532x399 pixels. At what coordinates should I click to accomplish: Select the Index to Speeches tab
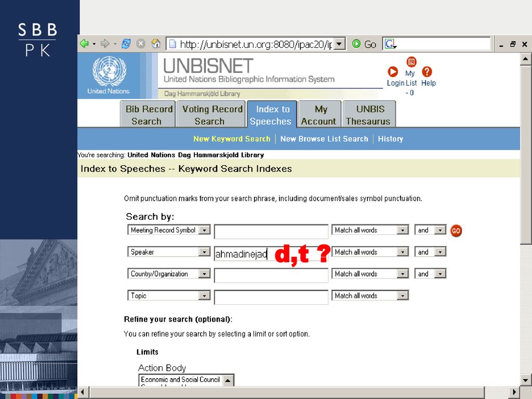click(272, 114)
